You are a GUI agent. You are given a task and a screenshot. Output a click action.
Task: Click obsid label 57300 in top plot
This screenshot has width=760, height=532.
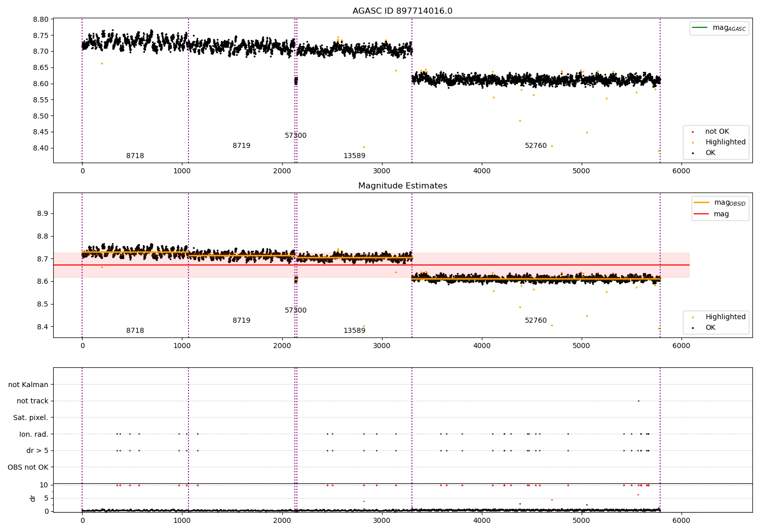296,136
